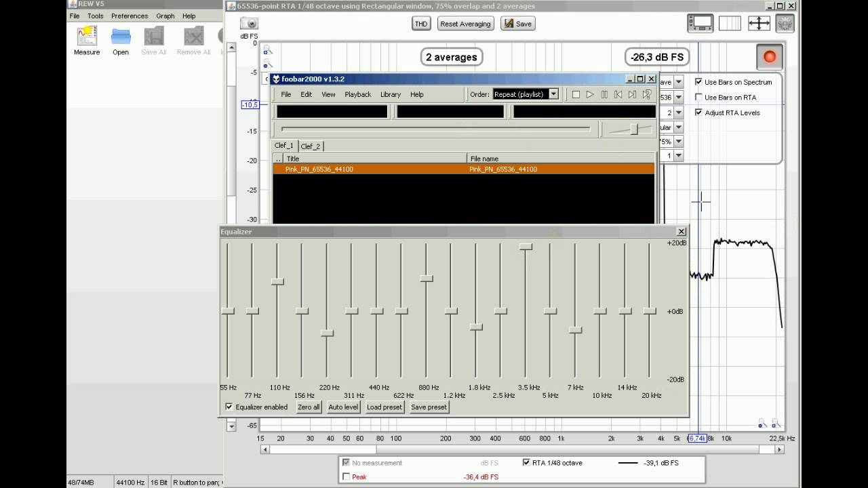Click the Measure icon in REW
This screenshot has width=868, height=488.
[x=87, y=36]
